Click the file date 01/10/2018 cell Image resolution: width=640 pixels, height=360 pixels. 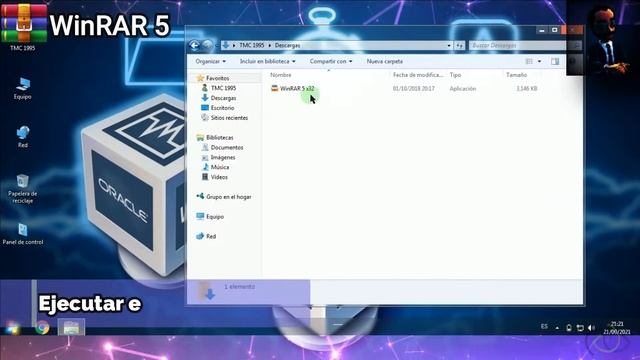click(413, 89)
